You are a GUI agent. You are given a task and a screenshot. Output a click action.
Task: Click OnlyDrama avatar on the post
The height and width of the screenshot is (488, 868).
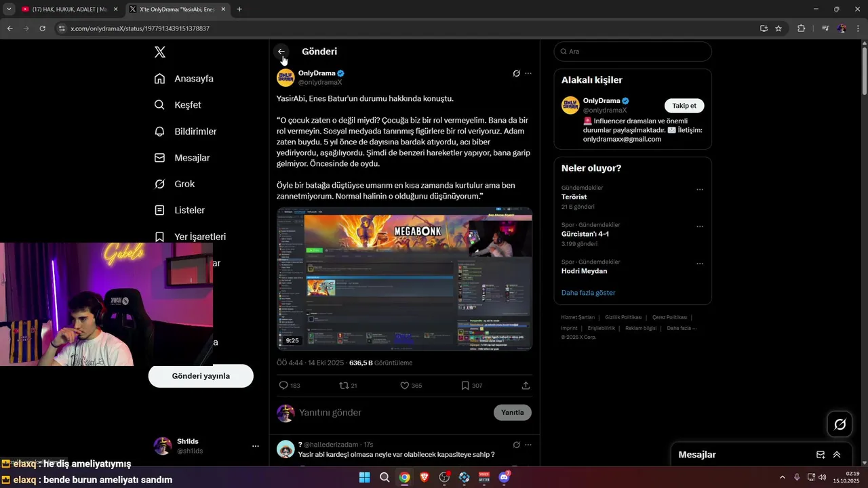(285, 77)
